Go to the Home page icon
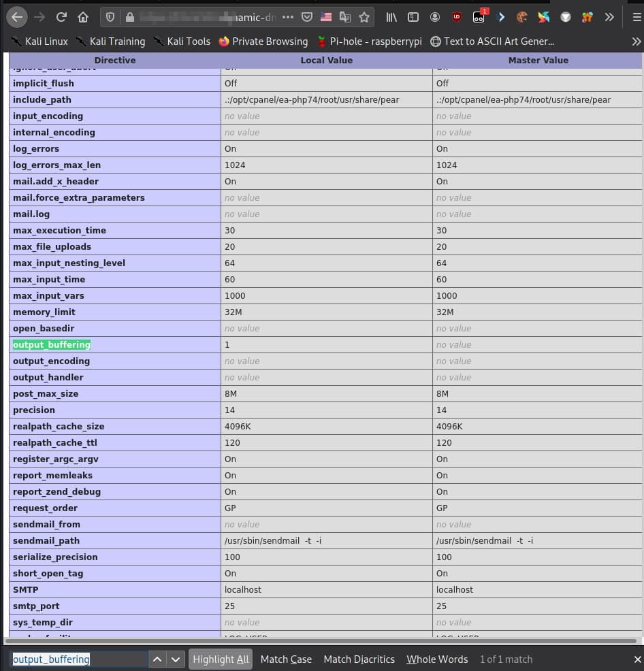The width and height of the screenshot is (644, 671). pos(82,17)
